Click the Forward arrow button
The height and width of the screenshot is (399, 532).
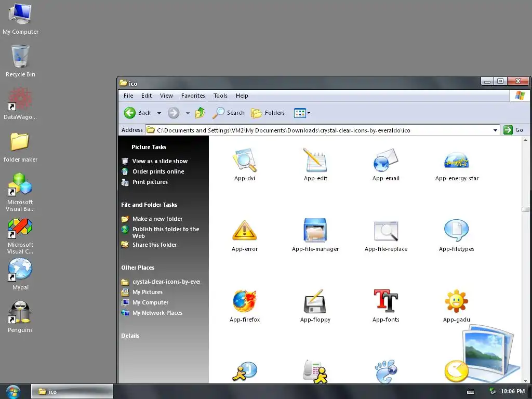tap(174, 113)
